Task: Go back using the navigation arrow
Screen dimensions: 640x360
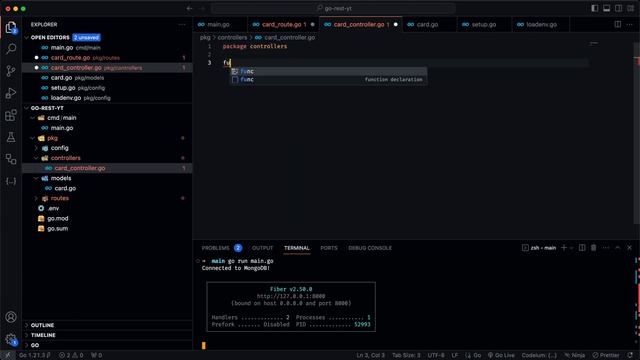Action: click(189, 8)
